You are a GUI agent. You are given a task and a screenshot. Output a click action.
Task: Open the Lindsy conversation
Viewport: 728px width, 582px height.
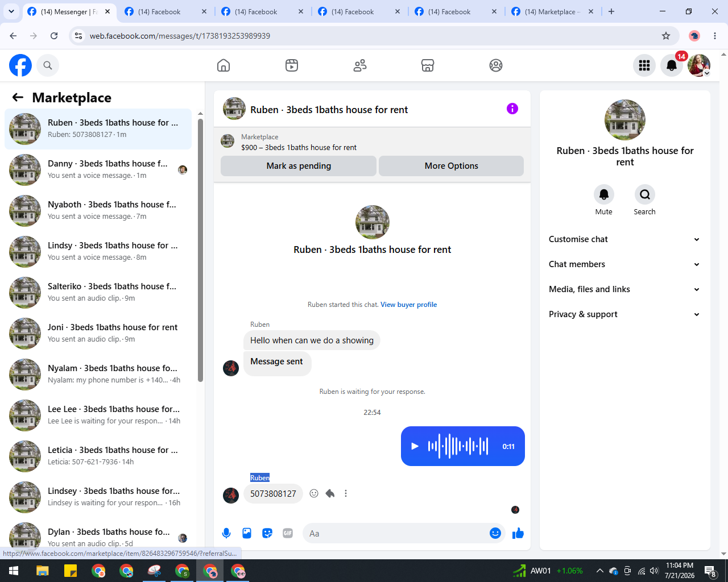(98, 252)
